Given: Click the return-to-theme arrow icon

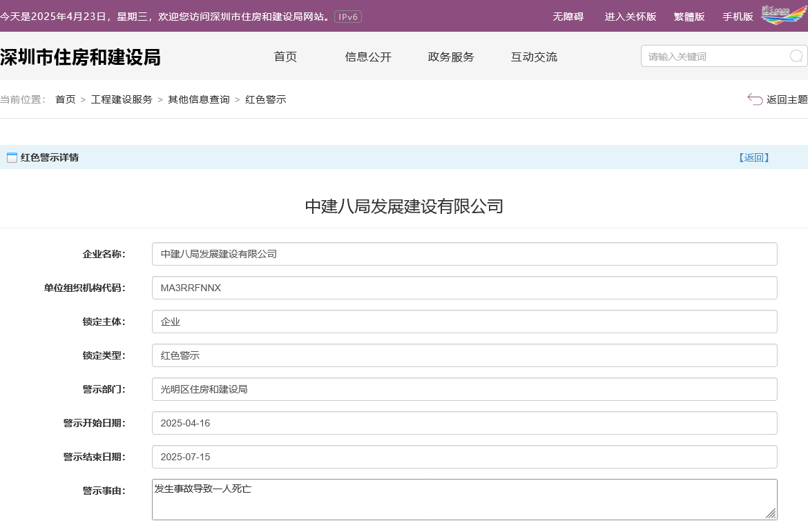Looking at the screenshot, I should (755, 99).
